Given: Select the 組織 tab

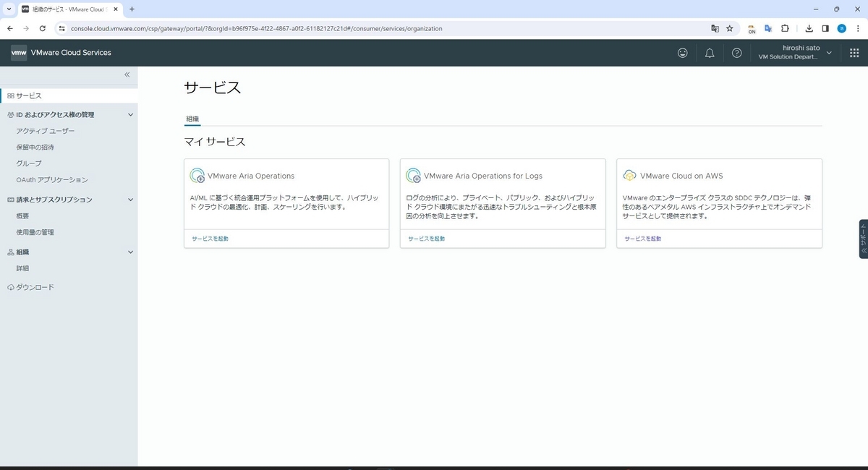Looking at the screenshot, I should point(192,119).
